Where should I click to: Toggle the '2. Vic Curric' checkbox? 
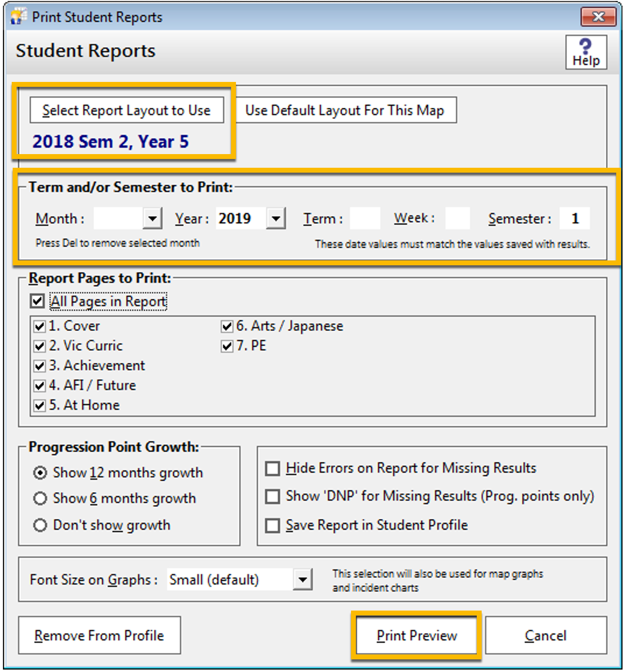pos(39,345)
